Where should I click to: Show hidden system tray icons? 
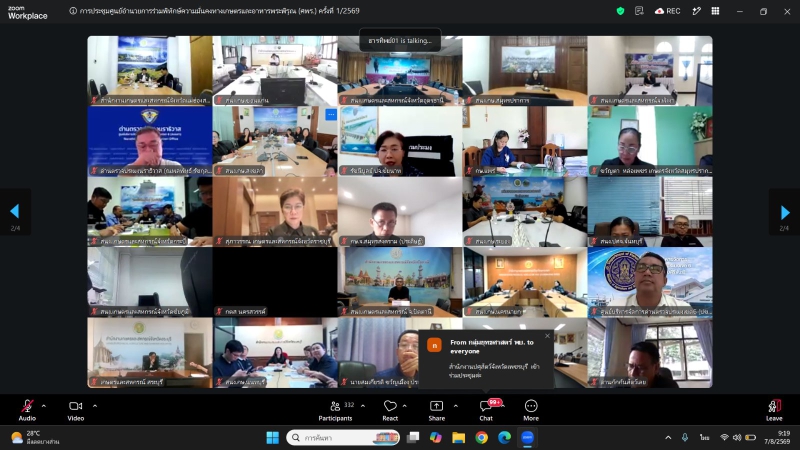668,437
